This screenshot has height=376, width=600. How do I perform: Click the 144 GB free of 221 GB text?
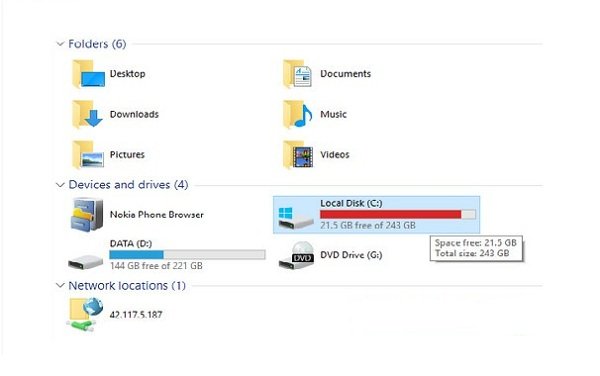156,265
